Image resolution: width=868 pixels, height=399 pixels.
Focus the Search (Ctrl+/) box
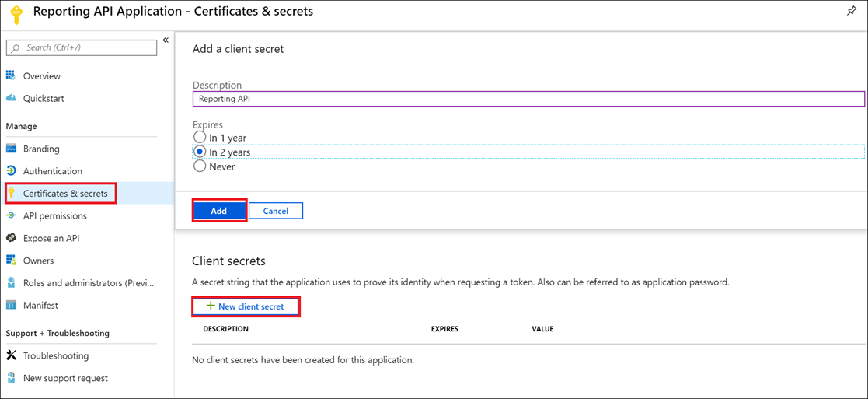tap(82, 47)
